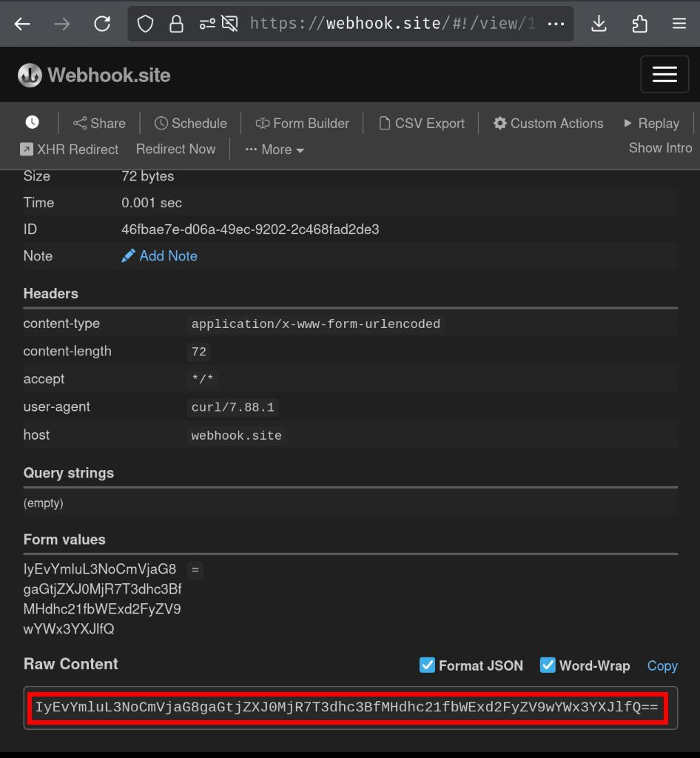Uncheck the Format JSON checkbox
The height and width of the screenshot is (758, 700).
427,665
